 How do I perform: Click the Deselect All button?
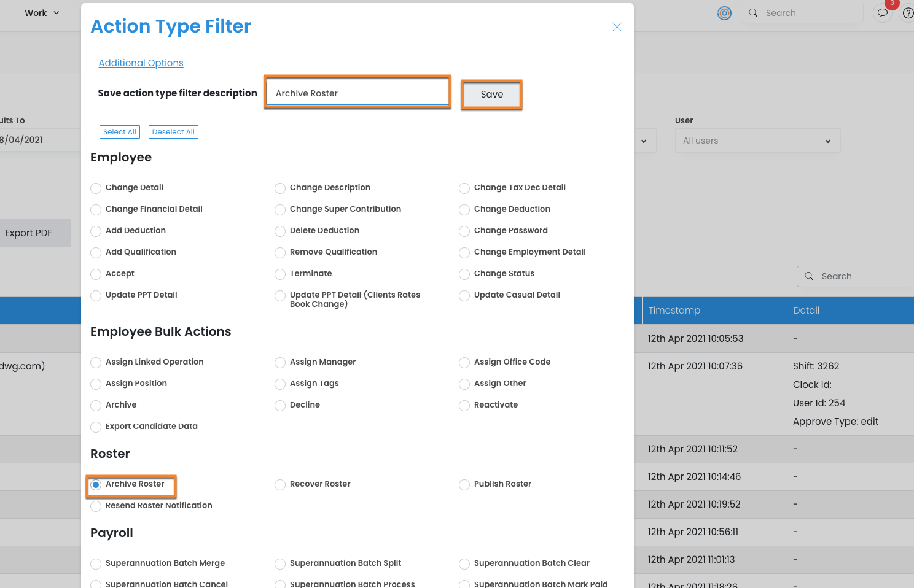pyautogui.click(x=173, y=132)
